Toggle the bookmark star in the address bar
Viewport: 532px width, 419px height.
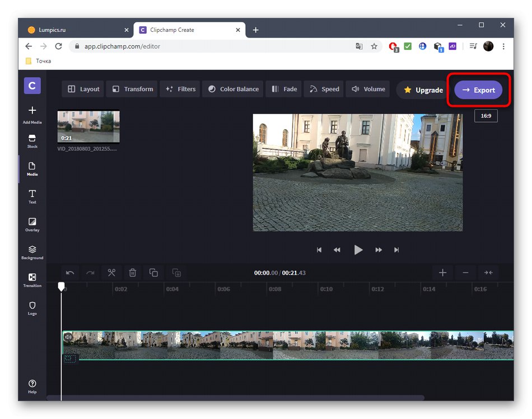[374, 46]
